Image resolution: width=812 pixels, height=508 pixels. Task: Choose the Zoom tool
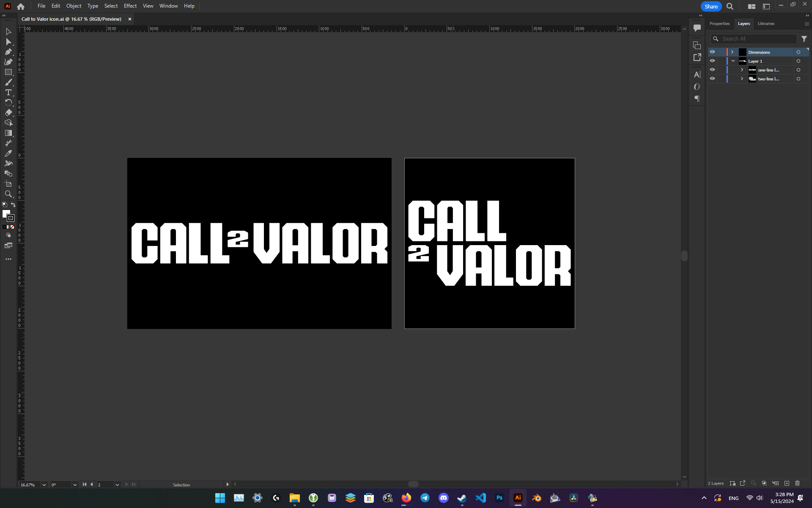click(x=8, y=194)
